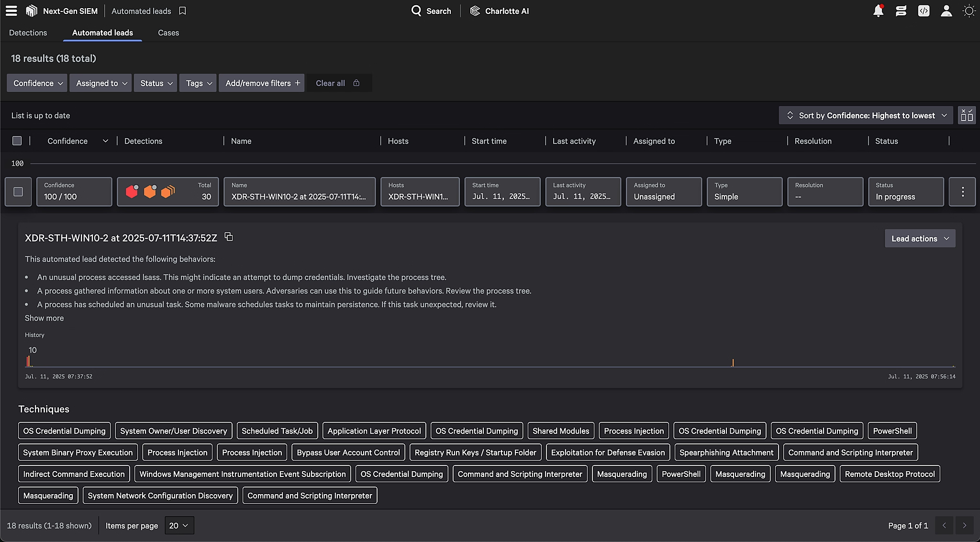Change items per page from 20
The image size is (980, 542).
[179, 525]
